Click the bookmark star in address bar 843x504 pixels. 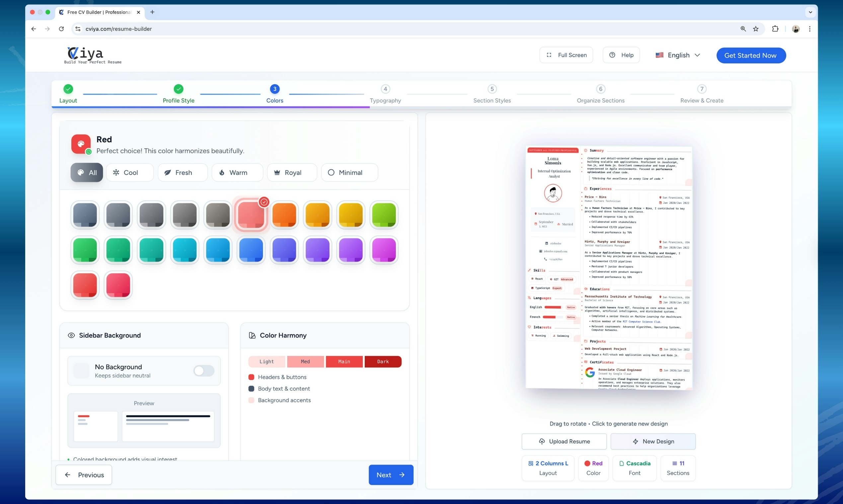tap(755, 29)
